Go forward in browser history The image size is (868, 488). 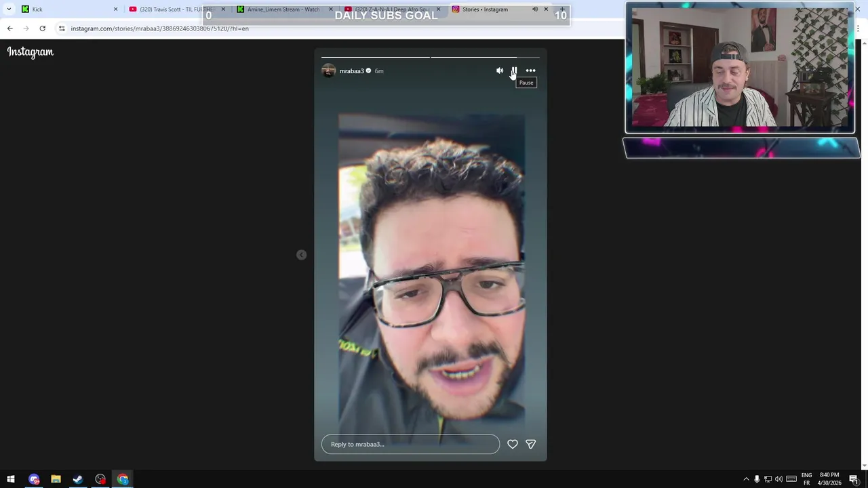[x=26, y=28]
